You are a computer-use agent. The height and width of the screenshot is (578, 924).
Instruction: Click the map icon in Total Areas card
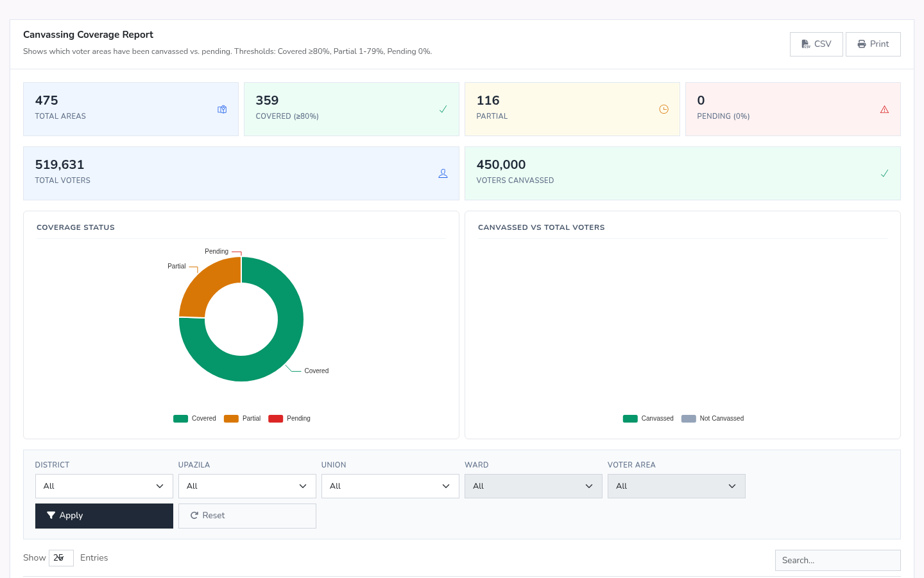coord(222,109)
